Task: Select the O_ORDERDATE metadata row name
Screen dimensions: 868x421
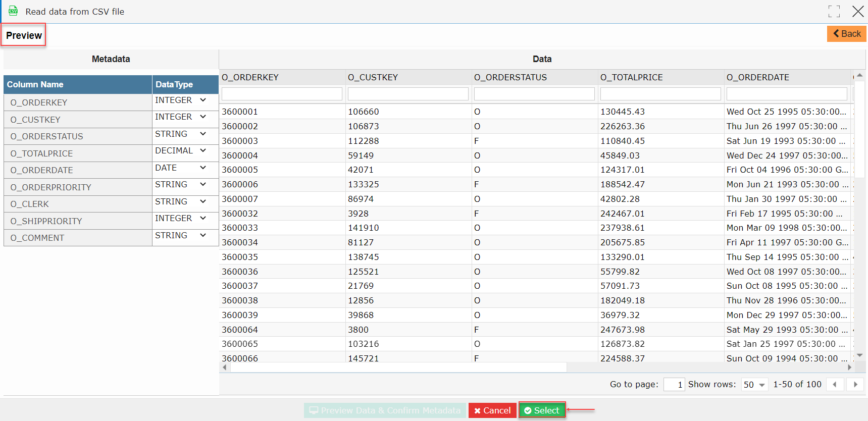Action: point(41,170)
